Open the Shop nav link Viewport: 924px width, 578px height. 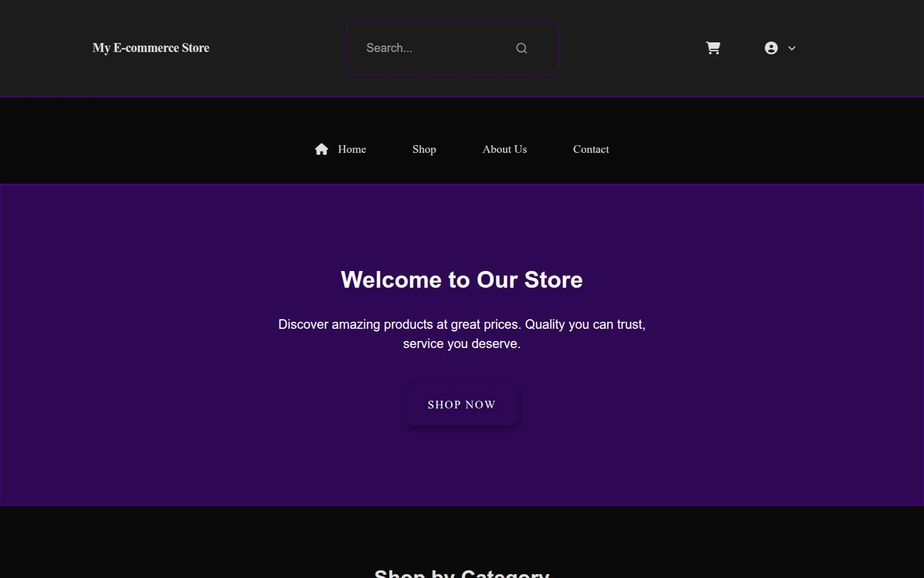(424, 149)
